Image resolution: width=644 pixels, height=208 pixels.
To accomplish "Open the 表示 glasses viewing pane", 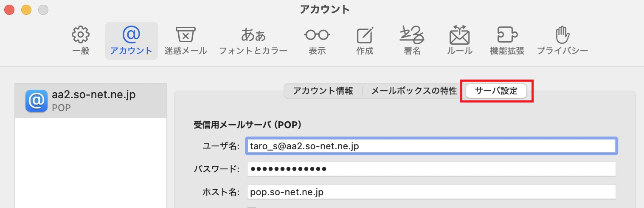I will [x=317, y=41].
